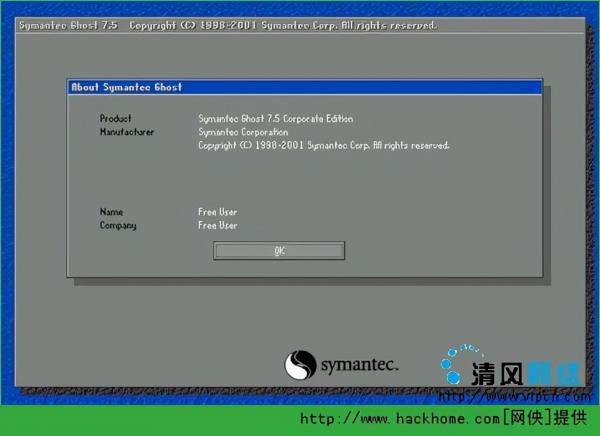The height and width of the screenshot is (436, 600).
Task: Click the Company label
Action: [118, 225]
